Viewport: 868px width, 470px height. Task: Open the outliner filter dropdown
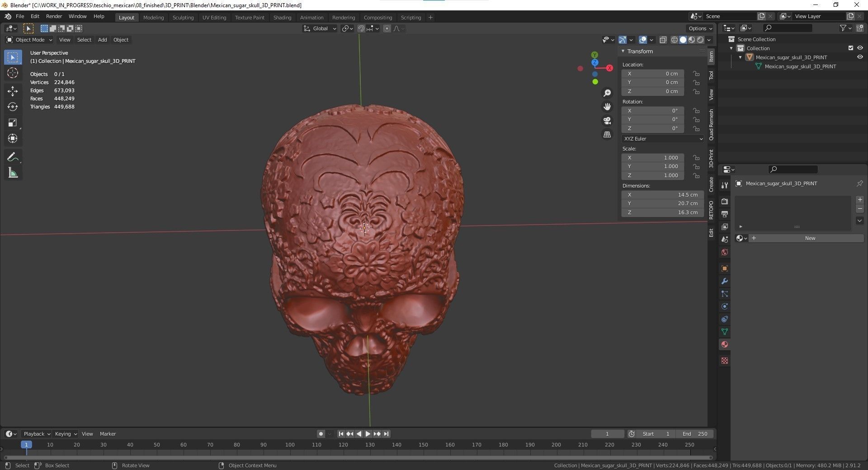[845, 28]
